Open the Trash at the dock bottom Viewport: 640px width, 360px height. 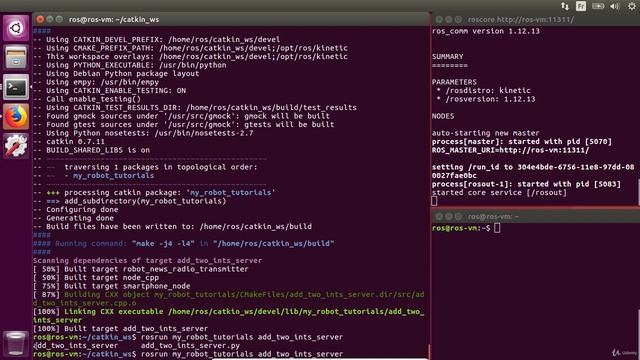coord(16,343)
